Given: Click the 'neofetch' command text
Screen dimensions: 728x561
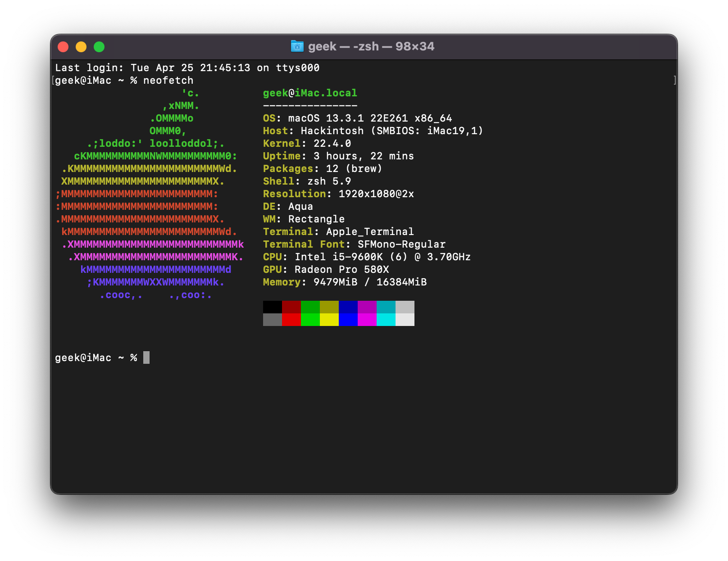Looking at the screenshot, I should tap(168, 81).
